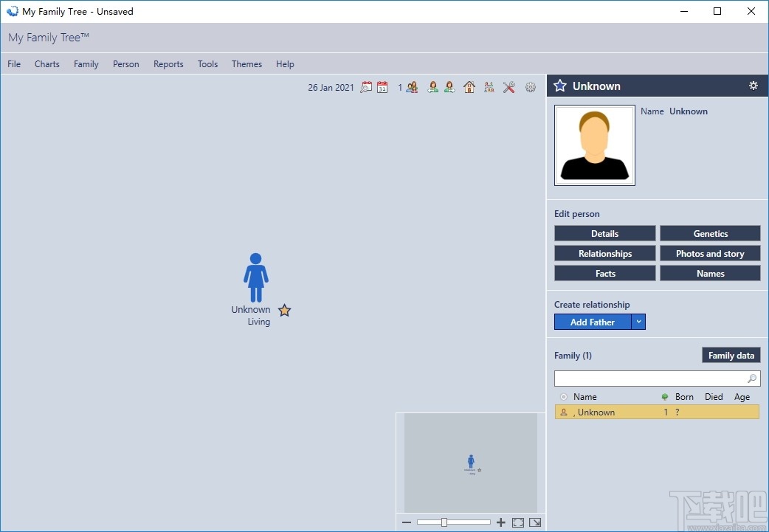Screen dimensions: 769x532
Task: Click the chart zoom slider handle
Action: [444, 522]
